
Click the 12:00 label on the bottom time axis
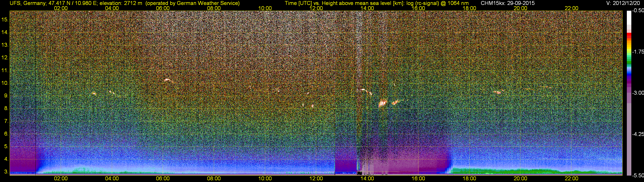click(316, 179)
